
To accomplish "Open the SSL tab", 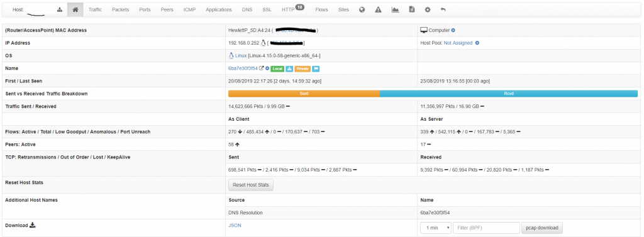I will (x=267, y=9).
